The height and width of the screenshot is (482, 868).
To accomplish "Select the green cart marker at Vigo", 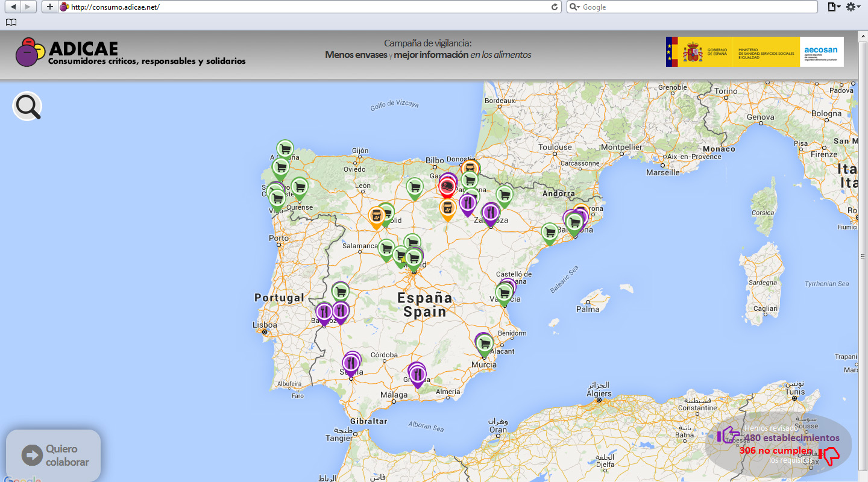I will (x=277, y=199).
